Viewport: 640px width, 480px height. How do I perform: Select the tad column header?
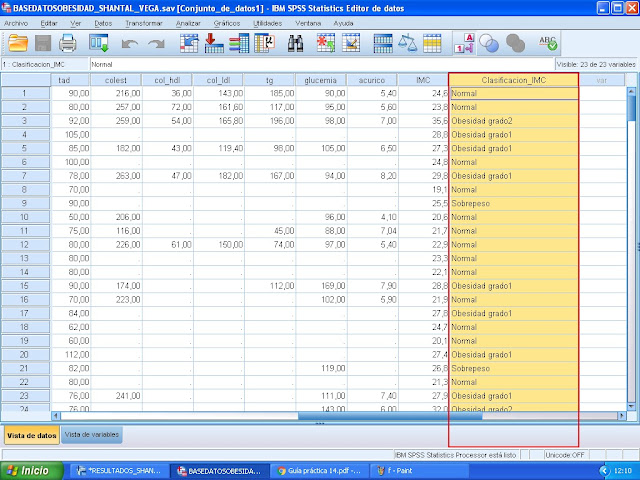70,80
